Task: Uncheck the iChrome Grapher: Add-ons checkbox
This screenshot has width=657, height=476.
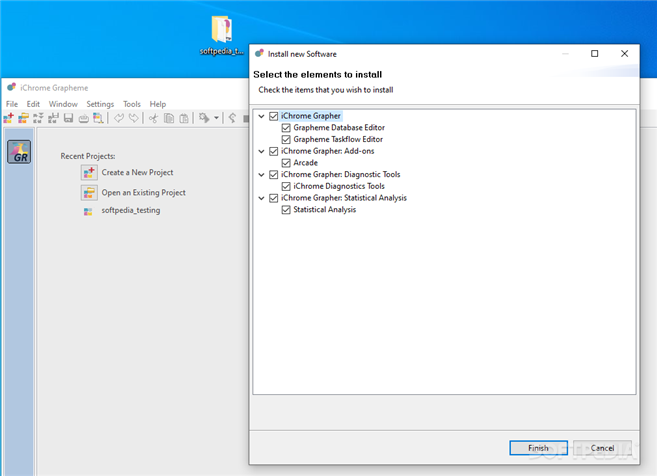Action: [x=274, y=151]
